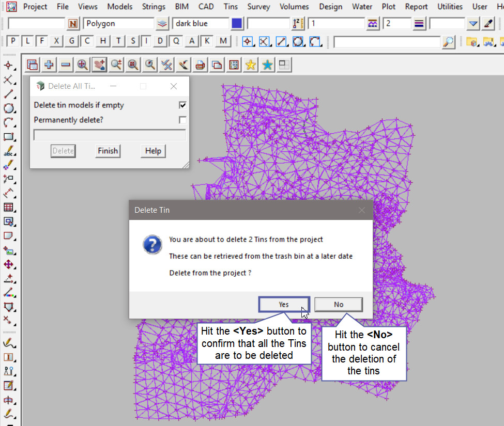Open the Tins menu
The height and width of the screenshot is (426, 504).
point(231,6)
